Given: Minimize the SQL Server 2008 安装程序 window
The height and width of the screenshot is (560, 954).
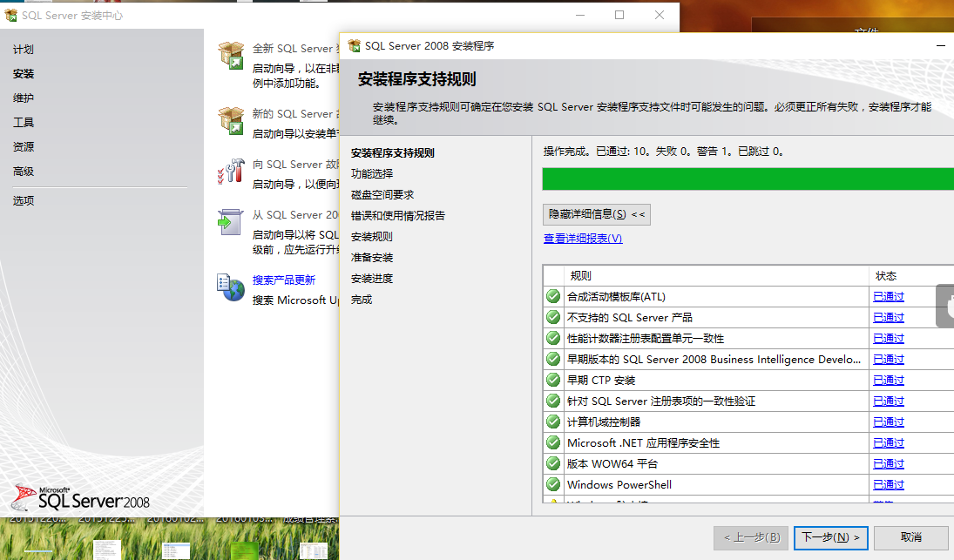Looking at the screenshot, I should (941, 45).
